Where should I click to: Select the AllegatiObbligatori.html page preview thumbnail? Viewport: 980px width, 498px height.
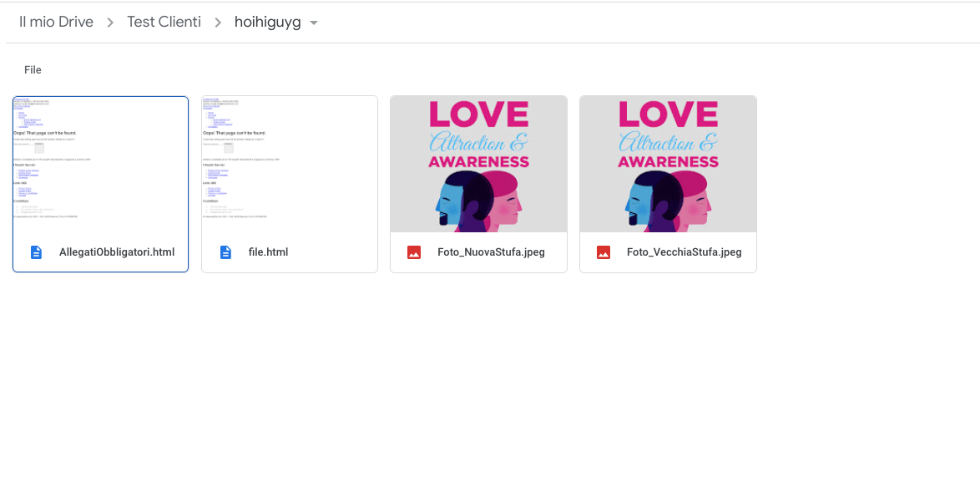(101, 165)
